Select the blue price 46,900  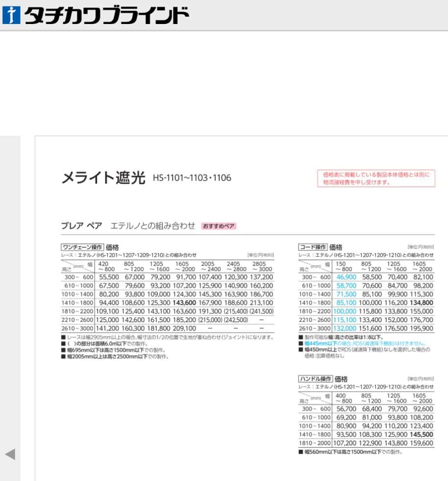[347, 277]
